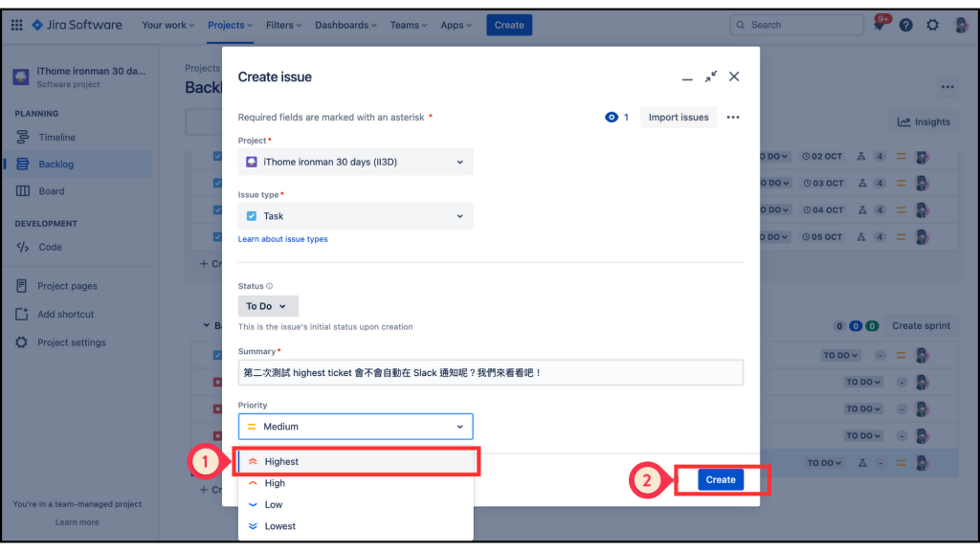Click the Create button in top navigation
Screen dimensions: 980x551
(509, 25)
